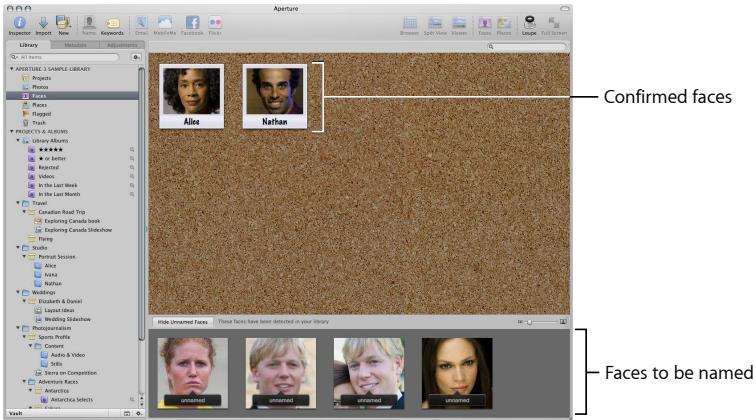The image size is (756, 420).
Task: Collapse the Adventure Races folder
Action: (x=24, y=381)
